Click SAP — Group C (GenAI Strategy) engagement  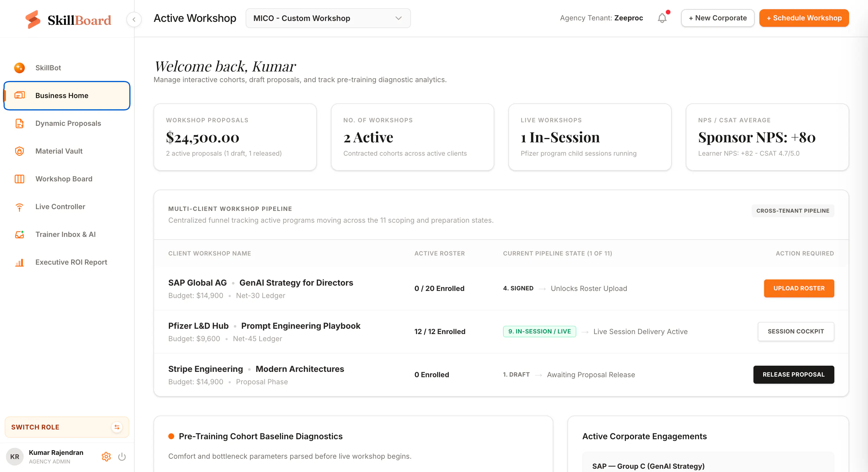(648, 466)
